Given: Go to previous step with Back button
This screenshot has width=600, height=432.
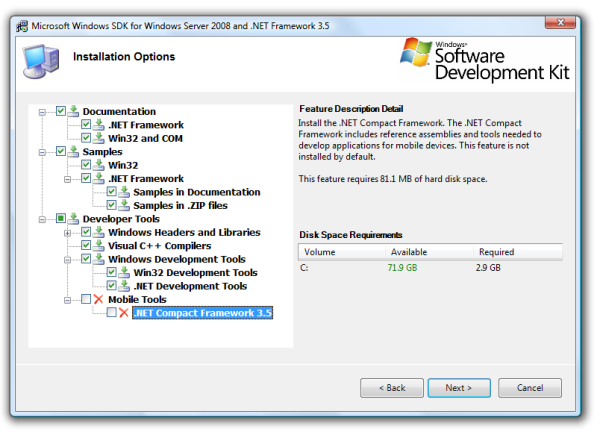Looking at the screenshot, I should click(392, 388).
